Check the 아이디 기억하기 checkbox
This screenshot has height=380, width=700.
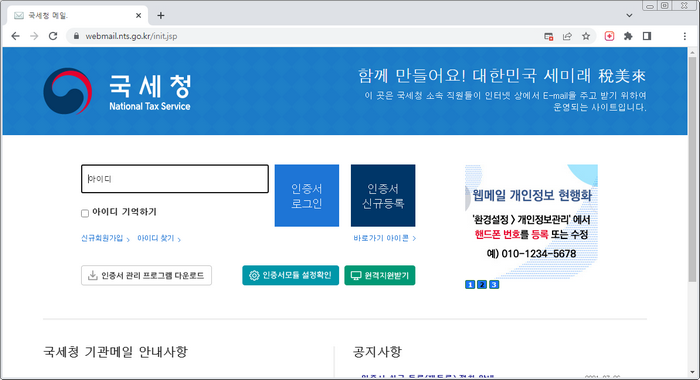coord(85,213)
